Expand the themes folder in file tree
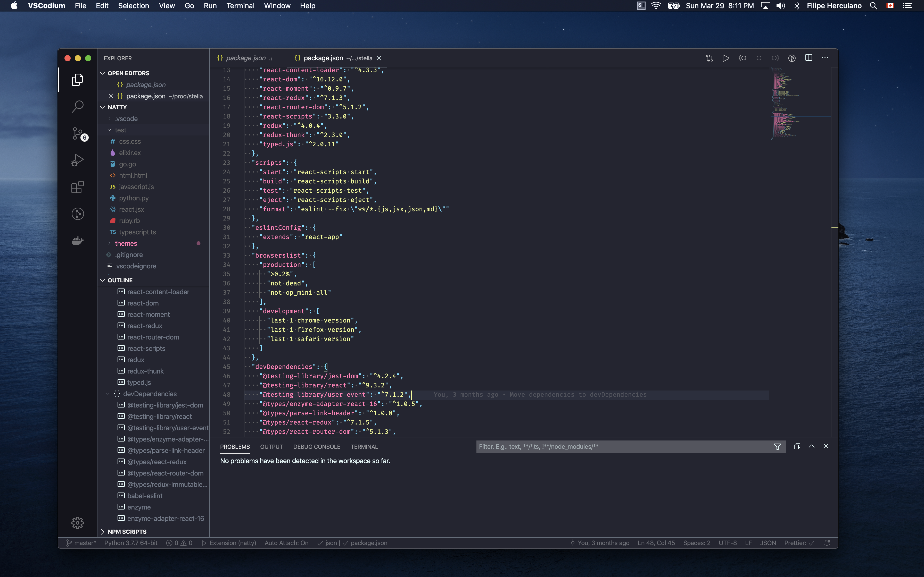 click(109, 243)
